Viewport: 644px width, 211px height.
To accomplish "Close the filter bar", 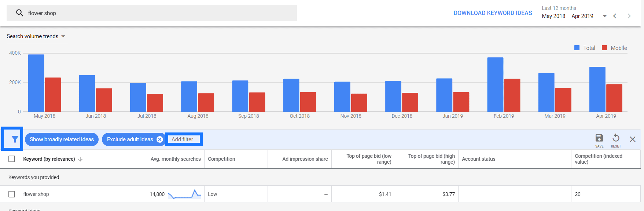I will pyautogui.click(x=633, y=139).
